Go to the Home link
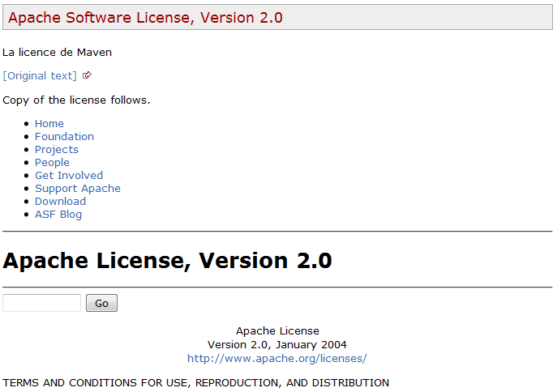This screenshot has height=392, width=557. (49, 124)
